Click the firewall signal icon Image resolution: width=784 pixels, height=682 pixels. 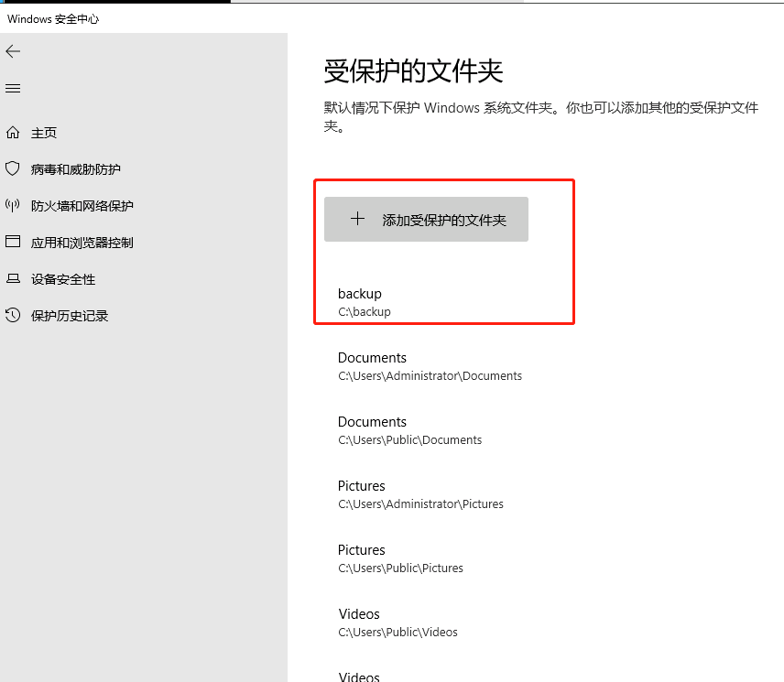coord(13,206)
